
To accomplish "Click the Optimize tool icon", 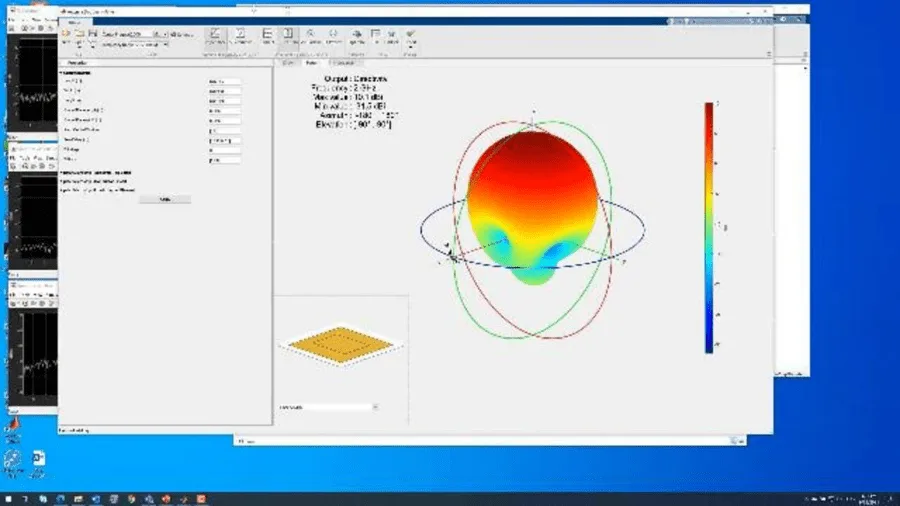I will [356, 37].
